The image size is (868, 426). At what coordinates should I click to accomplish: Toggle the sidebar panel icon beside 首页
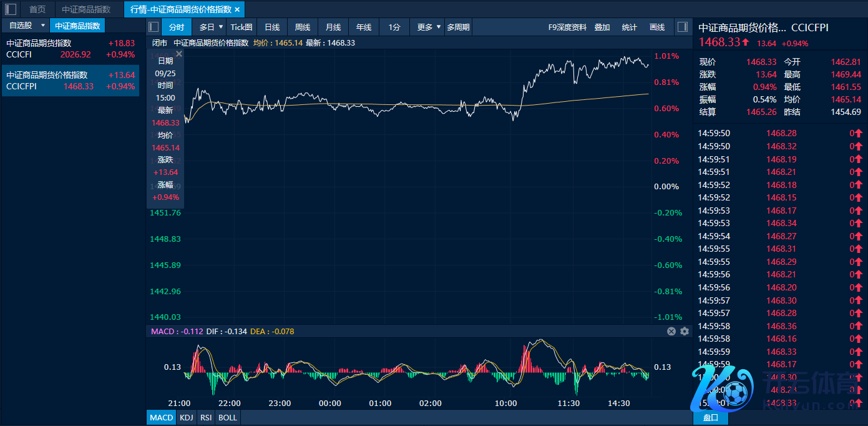pos(11,9)
